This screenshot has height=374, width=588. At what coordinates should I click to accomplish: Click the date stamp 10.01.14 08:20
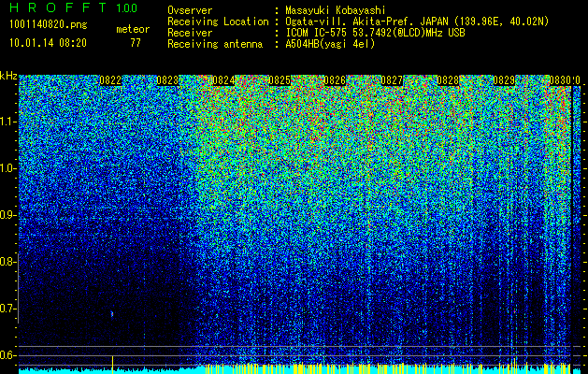[48, 43]
